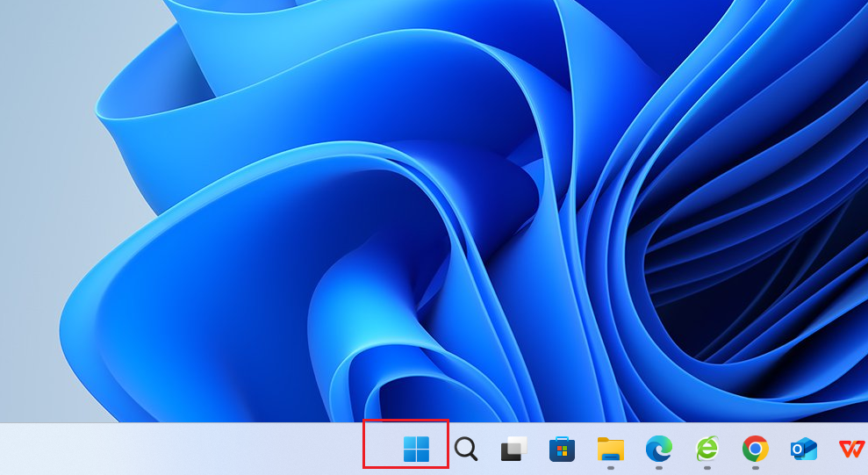Image resolution: width=868 pixels, height=475 pixels.
Task: Show Task View from the taskbar
Action: tap(513, 450)
